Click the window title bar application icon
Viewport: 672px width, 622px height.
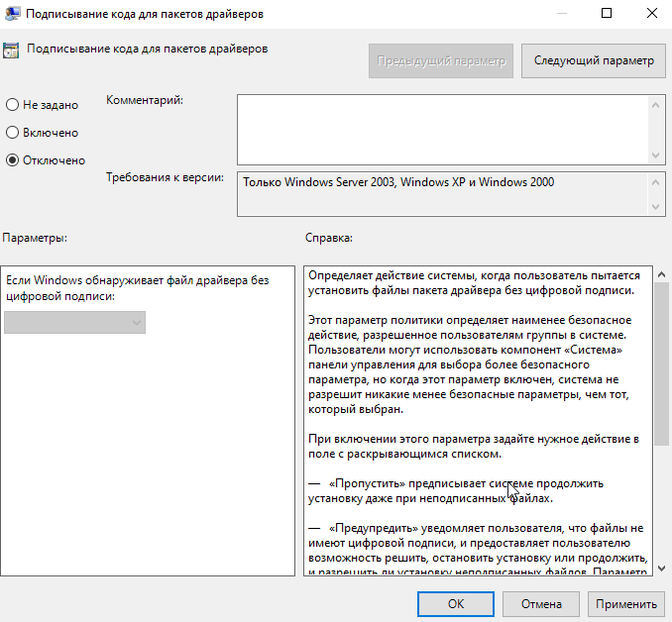[x=12, y=14]
